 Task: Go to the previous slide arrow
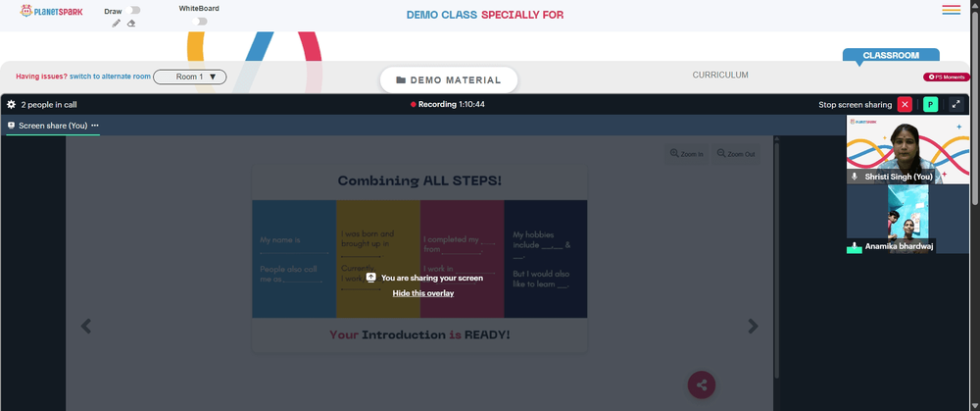coord(86,326)
